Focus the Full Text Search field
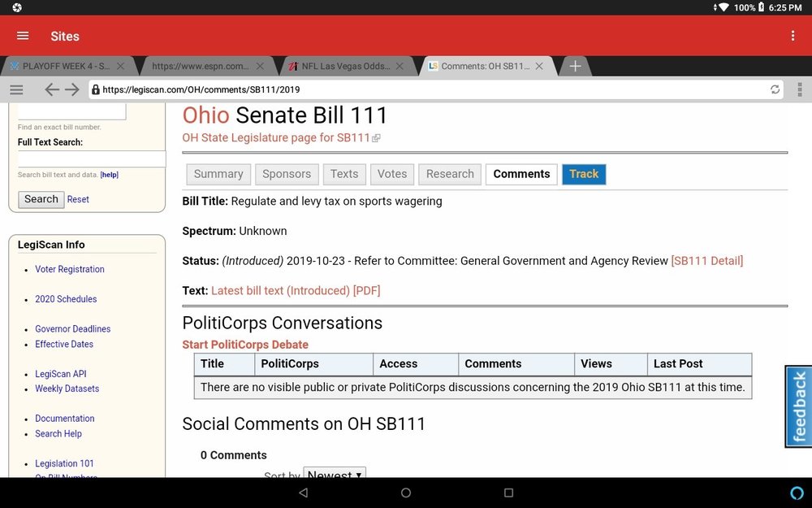The height and width of the screenshot is (508, 812). pyautogui.click(x=92, y=158)
